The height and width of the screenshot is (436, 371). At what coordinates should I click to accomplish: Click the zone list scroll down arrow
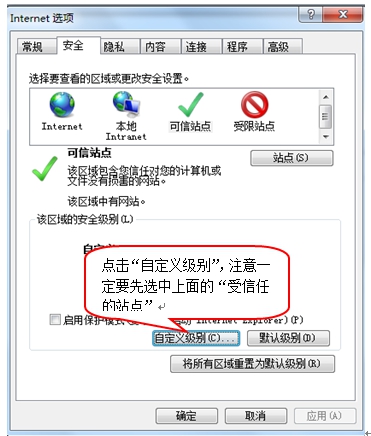pos(326,137)
